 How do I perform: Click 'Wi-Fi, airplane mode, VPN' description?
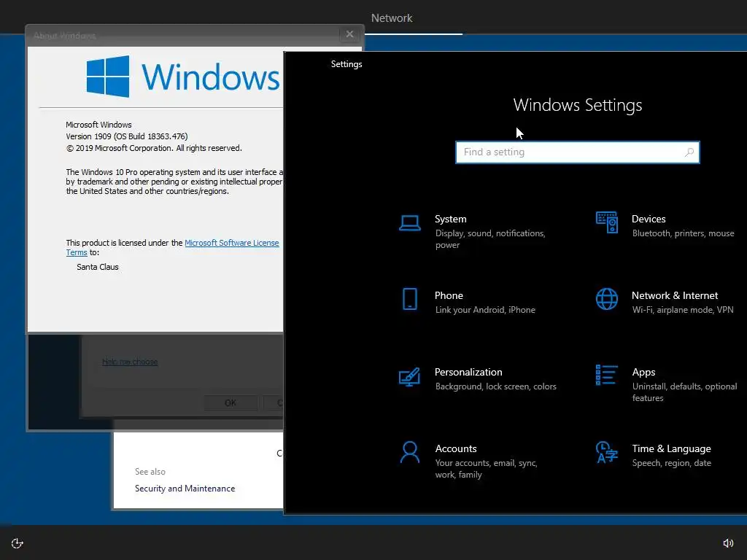683,310
